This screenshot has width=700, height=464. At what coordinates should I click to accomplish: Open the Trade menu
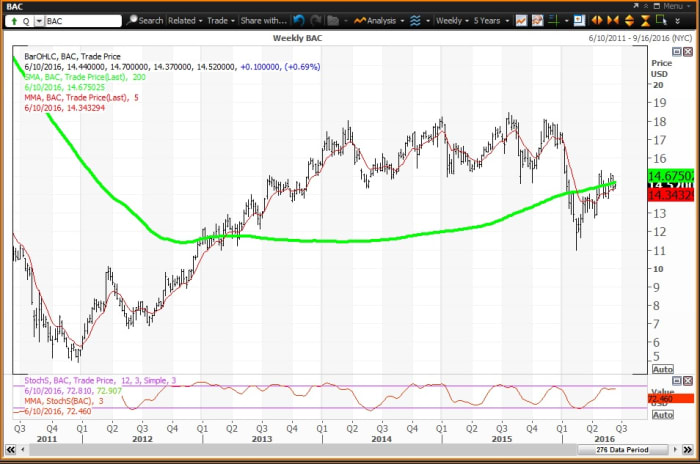[x=219, y=20]
